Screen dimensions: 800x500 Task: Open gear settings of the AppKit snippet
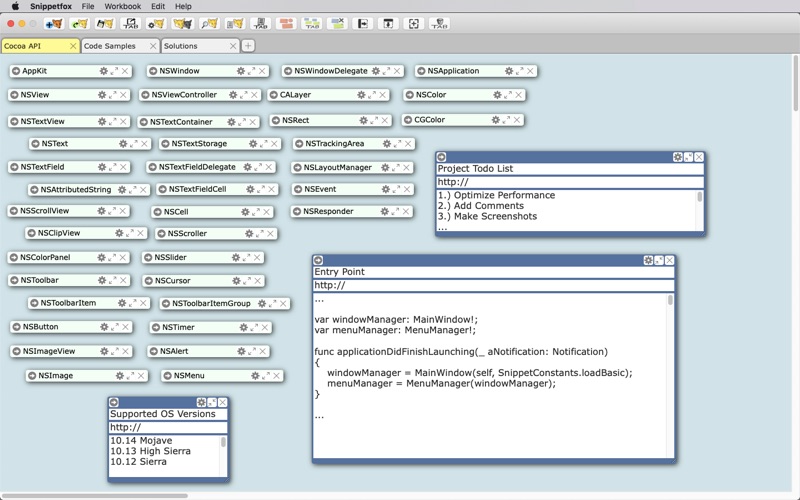pos(104,71)
